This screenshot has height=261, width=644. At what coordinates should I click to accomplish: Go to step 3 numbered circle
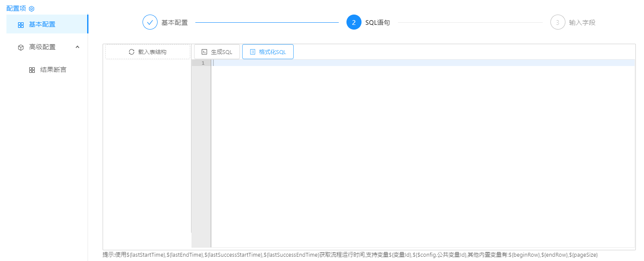(557, 23)
